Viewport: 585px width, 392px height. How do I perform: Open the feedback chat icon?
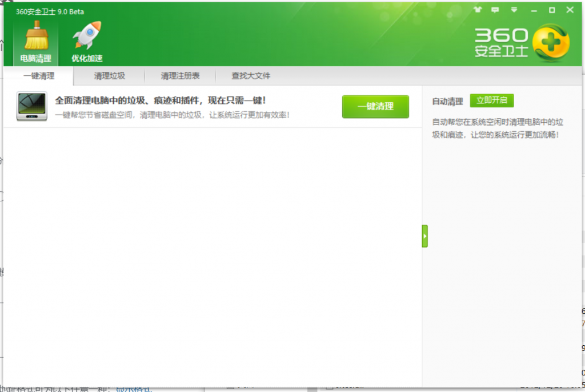(x=495, y=10)
